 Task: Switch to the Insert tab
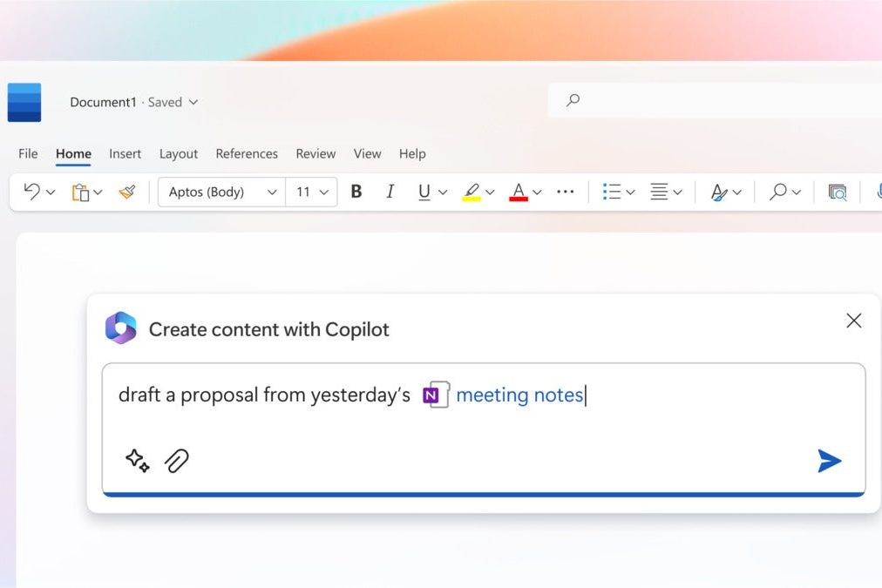click(x=125, y=153)
